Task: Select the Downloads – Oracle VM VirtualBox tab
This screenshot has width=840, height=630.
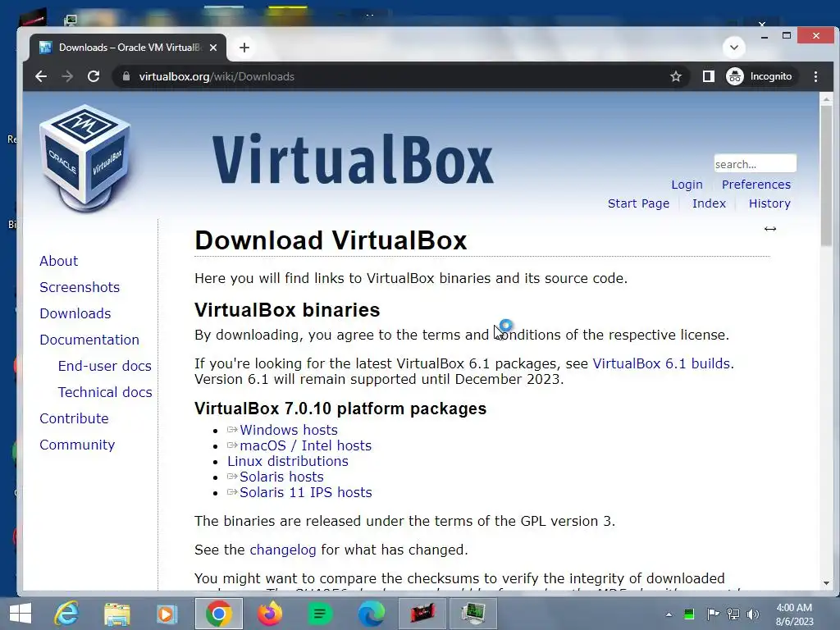Action: click(x=127, y=48)
